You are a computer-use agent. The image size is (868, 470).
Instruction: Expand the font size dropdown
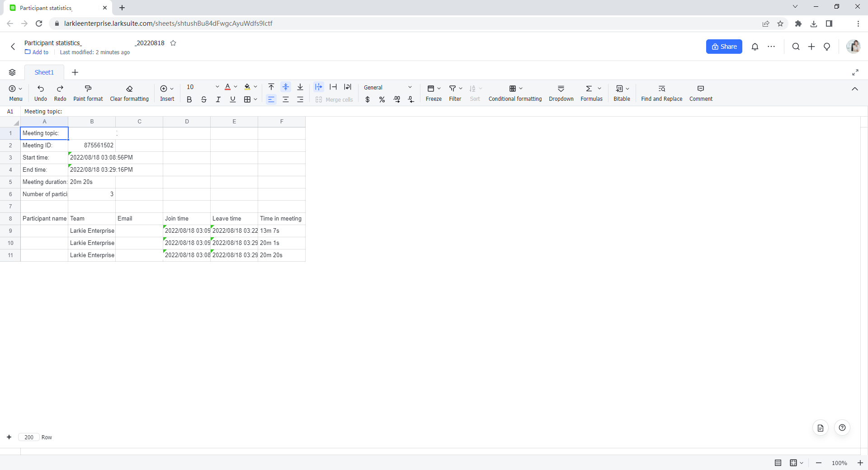pos(217,87)
